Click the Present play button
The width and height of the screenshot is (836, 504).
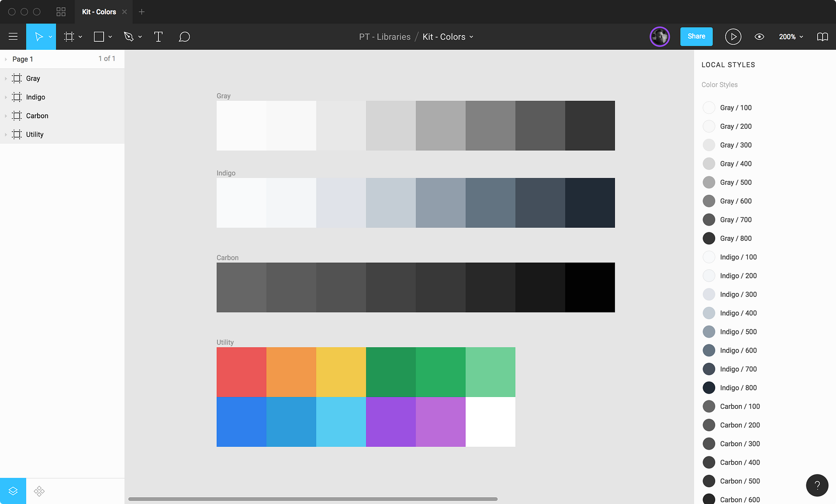tap(733, 36)
